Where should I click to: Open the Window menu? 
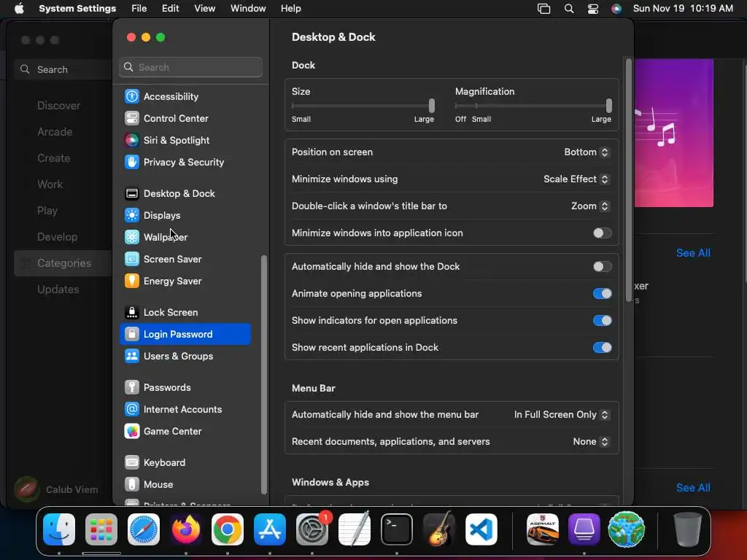(248, 9)
